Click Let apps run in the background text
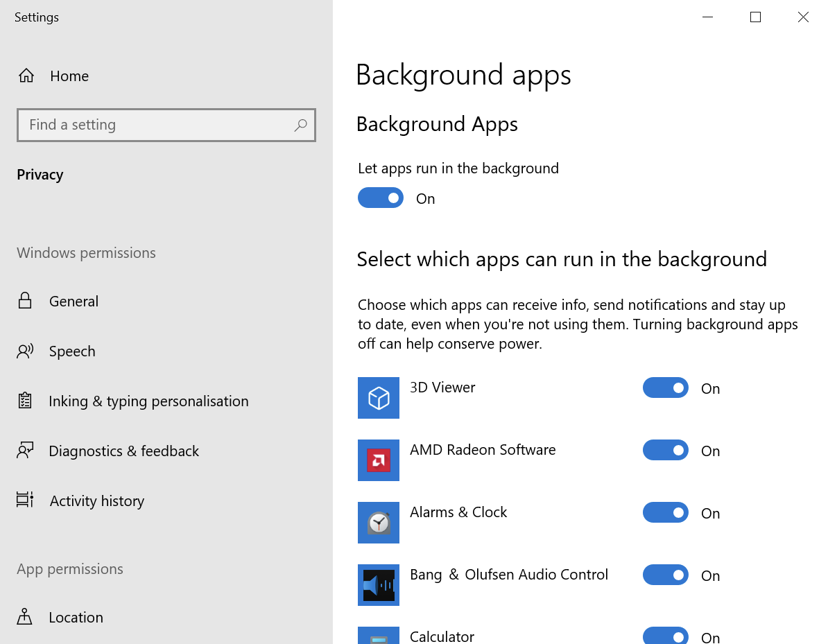The width and height of the screenshot is (828, 644). pyautogui.click(x=458, y=168)
